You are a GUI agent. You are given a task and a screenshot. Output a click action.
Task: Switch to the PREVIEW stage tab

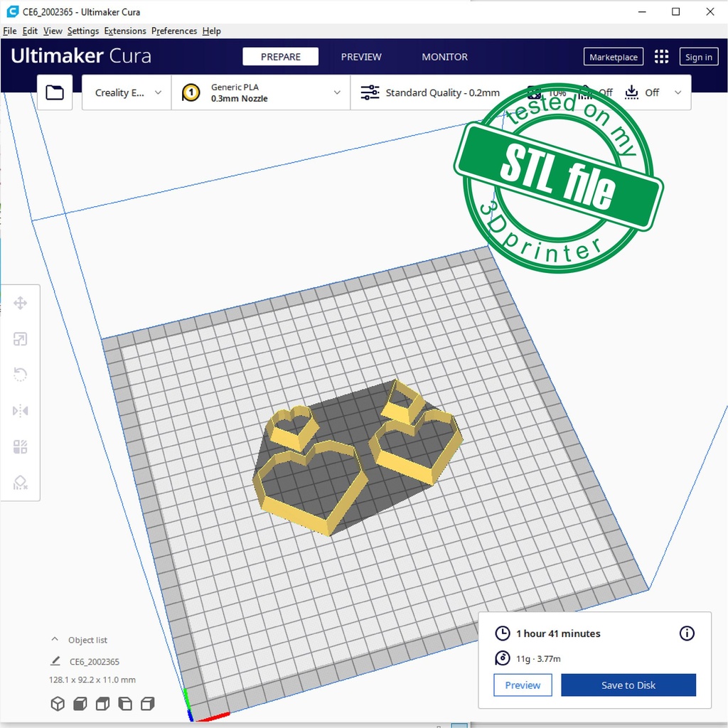(361, 57)
